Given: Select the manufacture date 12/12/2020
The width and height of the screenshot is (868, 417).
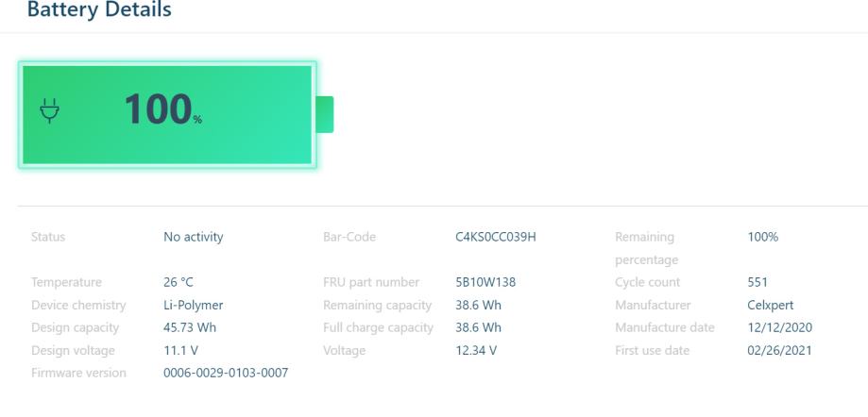Looking at the screenshot, I should pyautogui.click(x=779, y=327).
